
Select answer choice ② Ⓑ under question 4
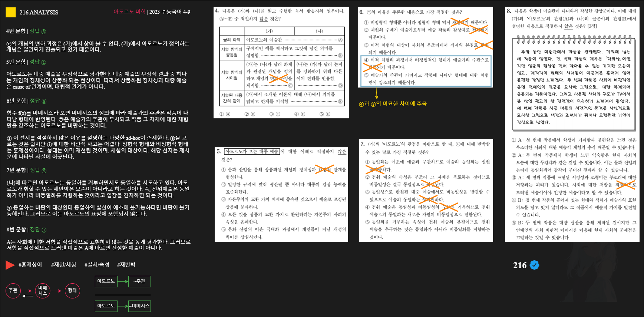(250, 114)
